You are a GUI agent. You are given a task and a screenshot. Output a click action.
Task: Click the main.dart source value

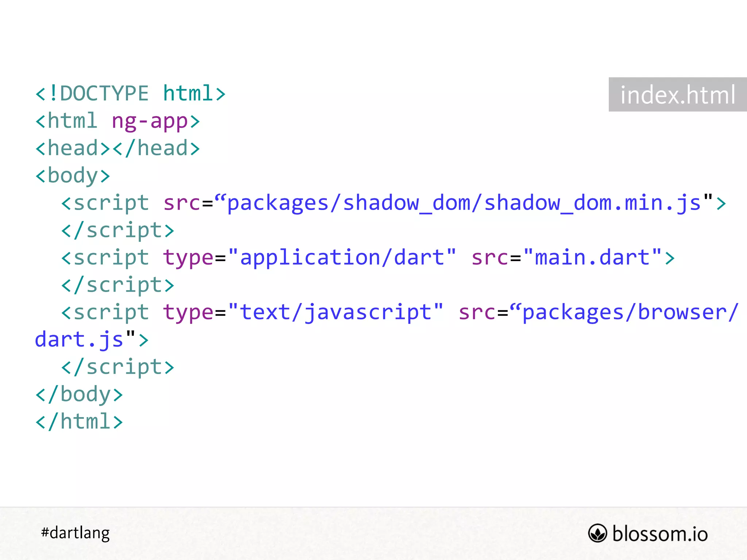coord(592,257)
